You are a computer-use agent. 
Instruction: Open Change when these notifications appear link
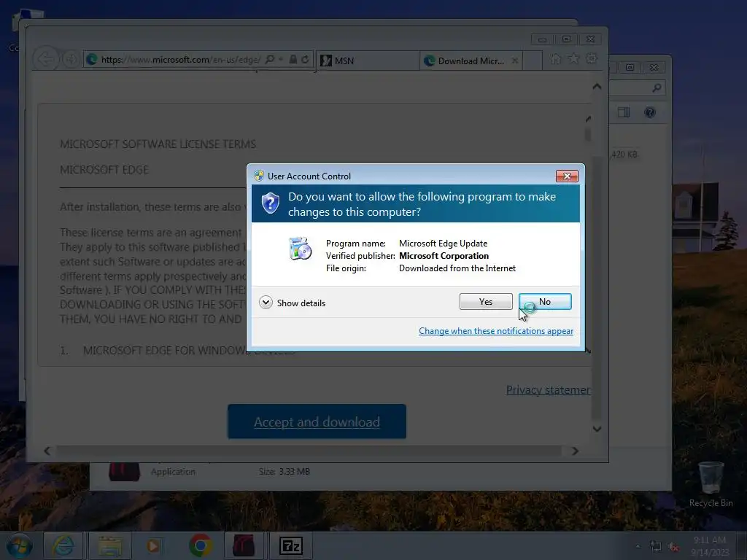(x=496, y=331)
